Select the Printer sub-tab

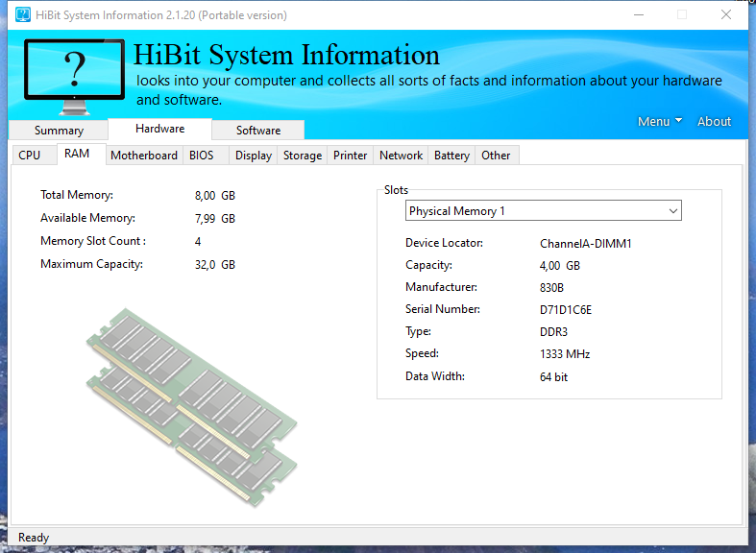coord(350,156)
